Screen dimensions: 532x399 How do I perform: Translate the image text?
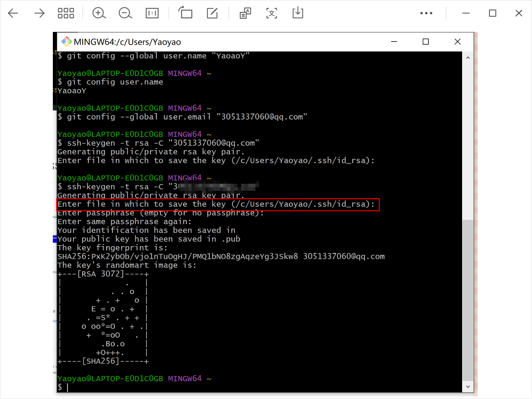tap(245, 13)
